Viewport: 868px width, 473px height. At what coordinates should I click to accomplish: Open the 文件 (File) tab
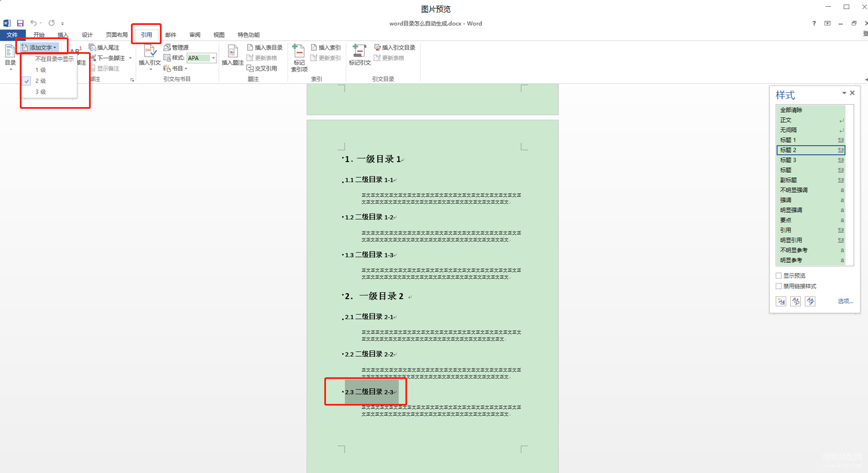[12, 35]
